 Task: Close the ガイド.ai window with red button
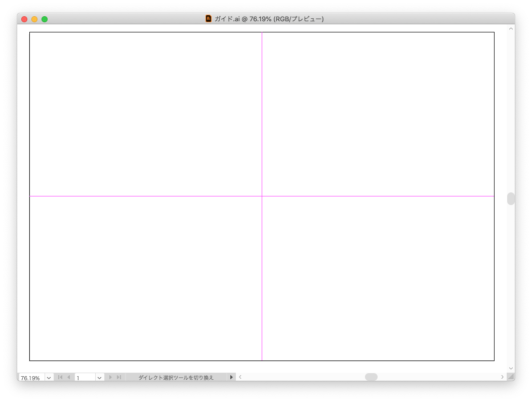point(24,19)
